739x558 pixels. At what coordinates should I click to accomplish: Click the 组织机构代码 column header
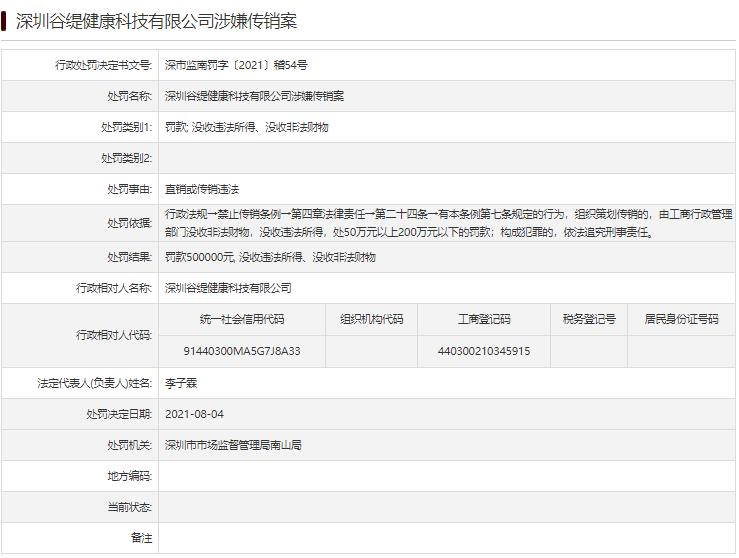[371, 320]
